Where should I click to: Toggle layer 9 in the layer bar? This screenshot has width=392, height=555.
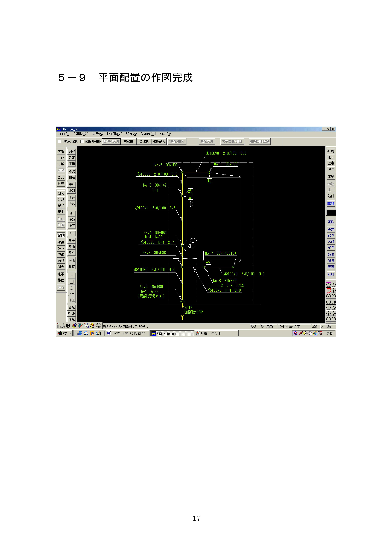[x=334, y=291]
